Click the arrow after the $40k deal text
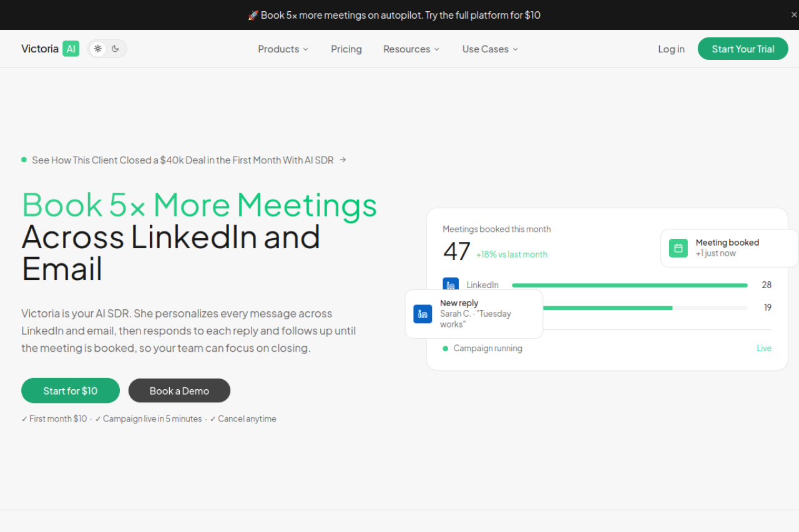Viewport: 799px width, 532px height. (x=343, y=160)
